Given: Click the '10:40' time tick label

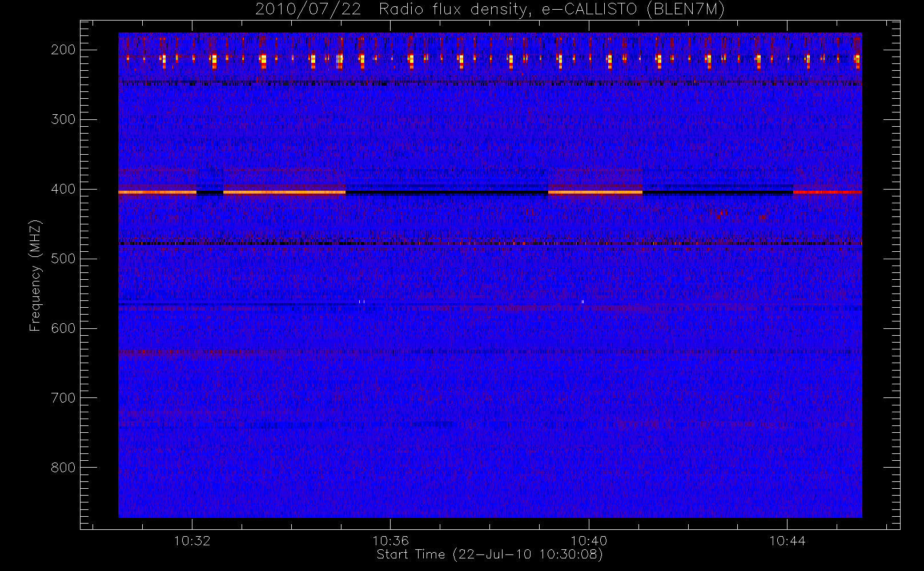Looking at the screenshot, I should 589,541.
